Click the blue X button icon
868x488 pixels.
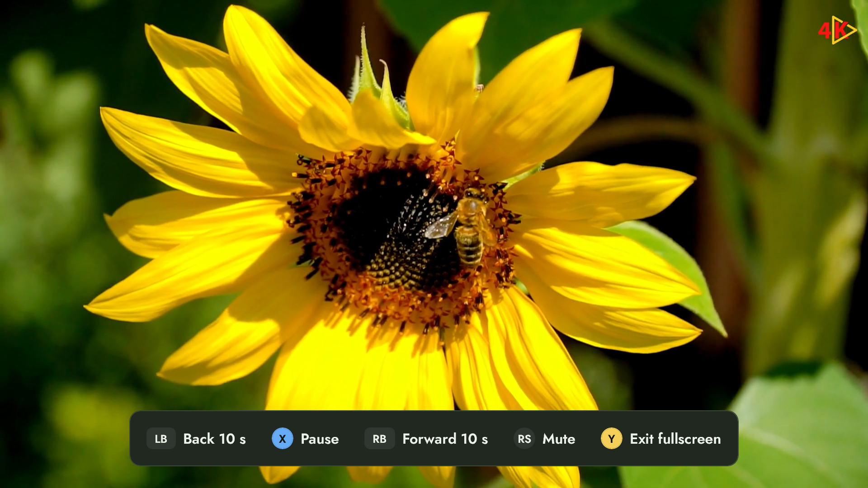283,439
